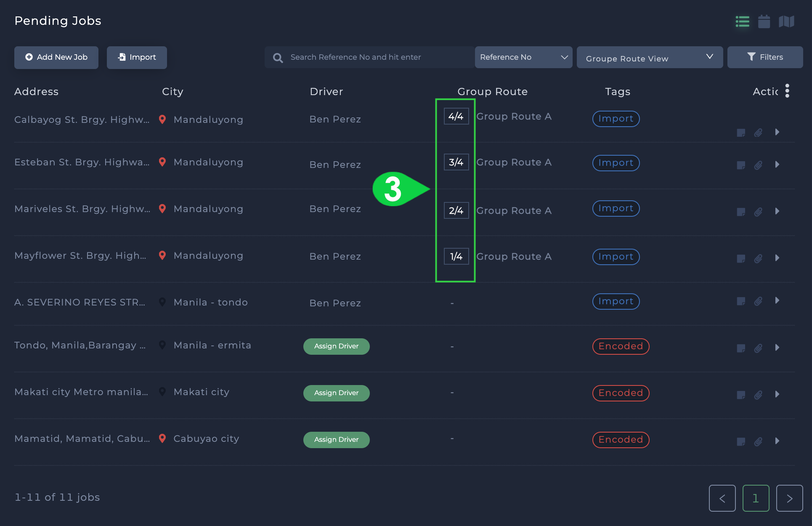Expand actions arrow for Mamatid job
The width and height of the screenshot is (812, 526).
point(777,441)
